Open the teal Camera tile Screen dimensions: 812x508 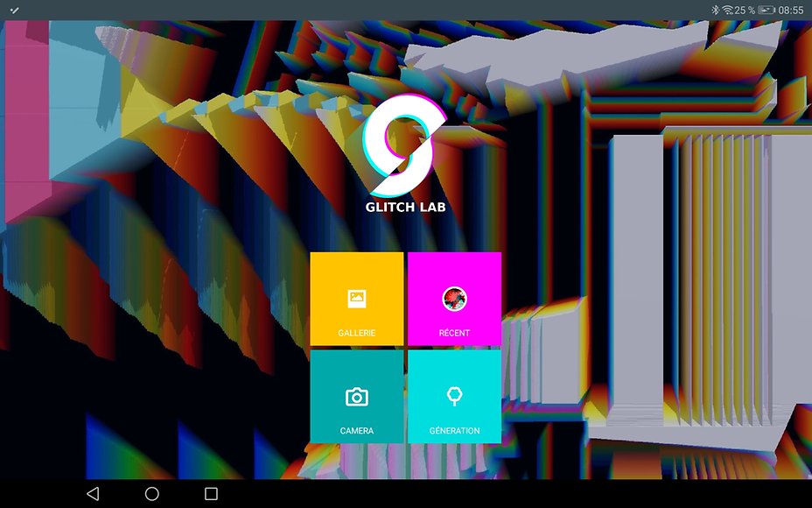coord(357,397)
